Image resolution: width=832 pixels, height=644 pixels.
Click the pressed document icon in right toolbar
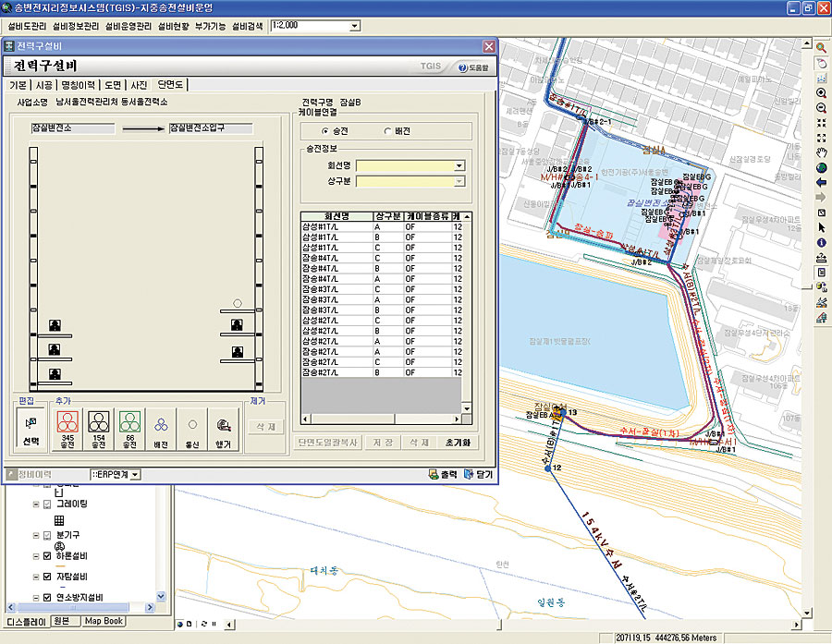point(822,273)
